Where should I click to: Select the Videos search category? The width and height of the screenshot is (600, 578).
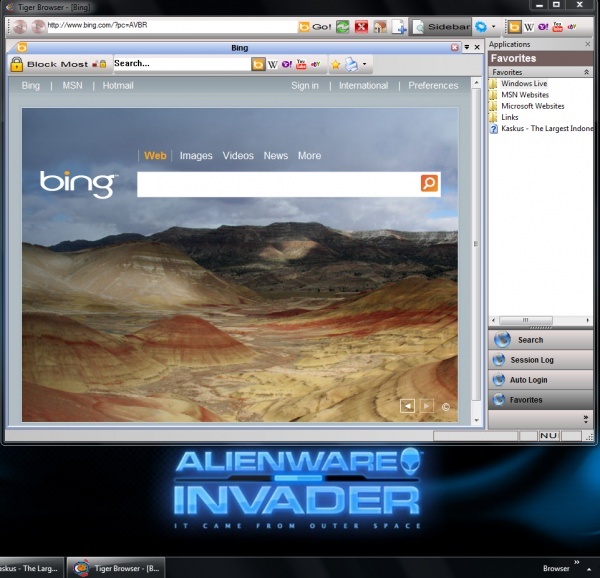(238, 156)
